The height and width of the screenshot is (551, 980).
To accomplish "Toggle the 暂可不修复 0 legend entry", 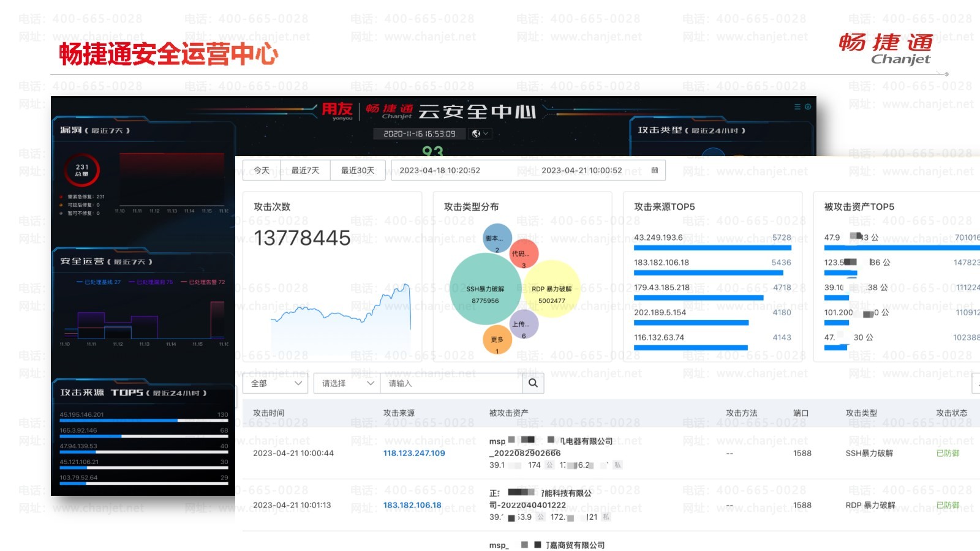I will click(80, 213).
